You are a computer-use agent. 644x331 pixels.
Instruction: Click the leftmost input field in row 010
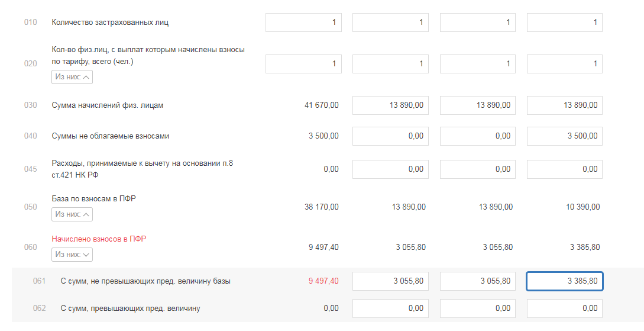click(x=303, y=23)
